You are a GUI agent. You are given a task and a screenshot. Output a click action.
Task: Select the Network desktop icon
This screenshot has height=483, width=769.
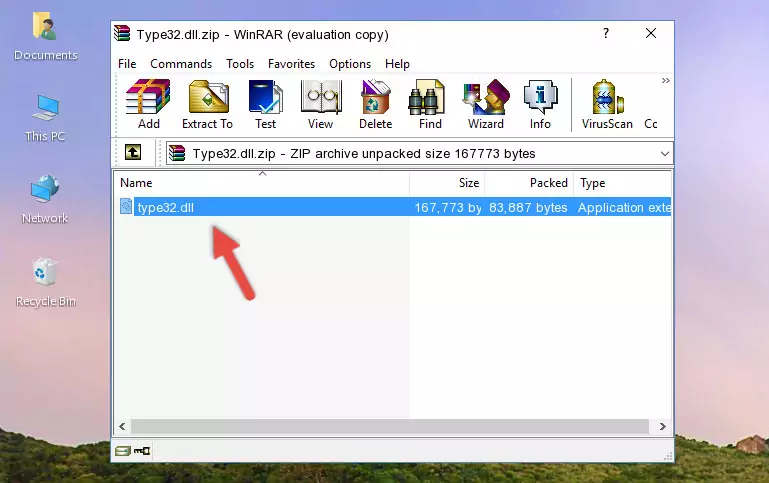45,199
